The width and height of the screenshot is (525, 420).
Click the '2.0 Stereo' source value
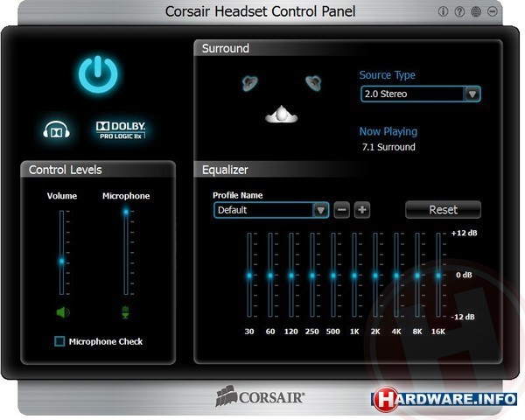[x=386, y=94]
